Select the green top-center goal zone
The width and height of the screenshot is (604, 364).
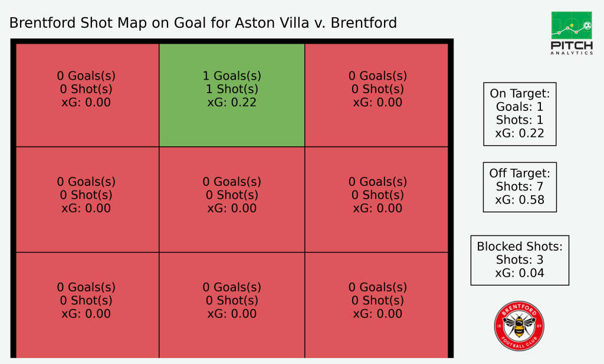232,95
